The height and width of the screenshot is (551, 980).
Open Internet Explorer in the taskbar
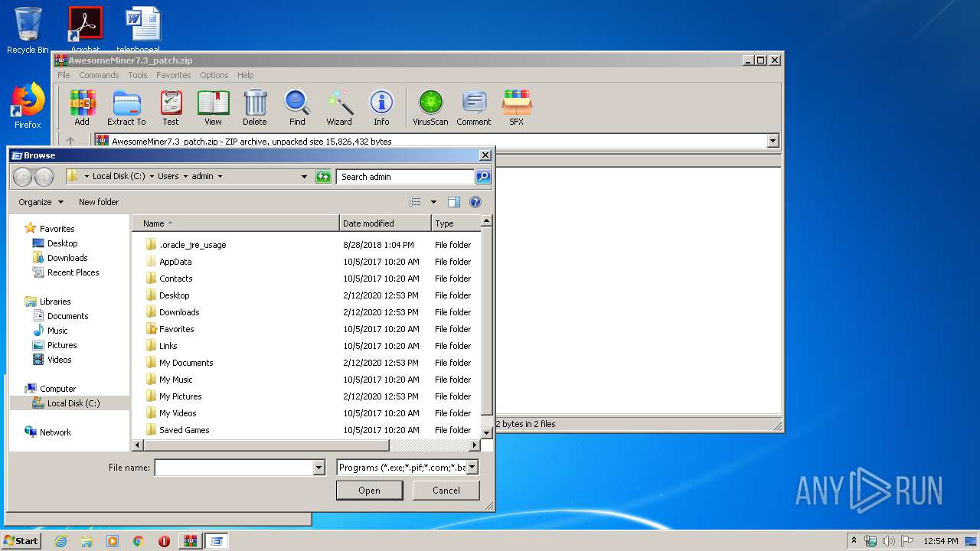[60, 541]
